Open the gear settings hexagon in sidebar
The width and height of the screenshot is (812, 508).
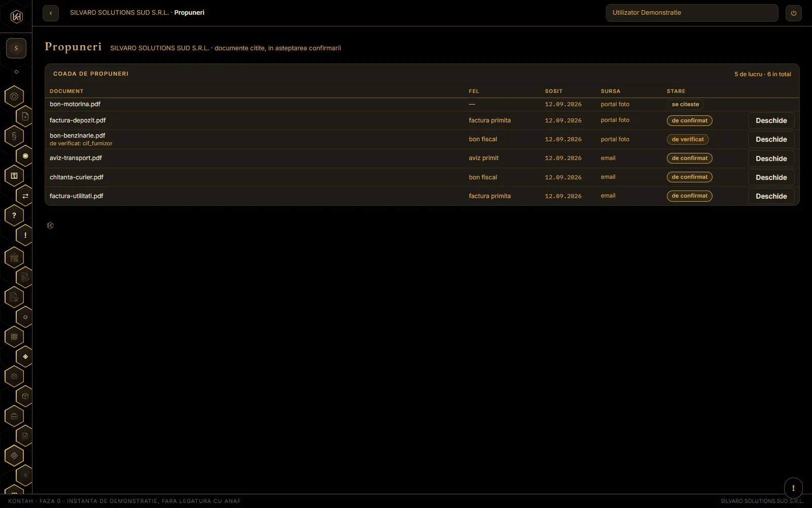pos(14,376)
